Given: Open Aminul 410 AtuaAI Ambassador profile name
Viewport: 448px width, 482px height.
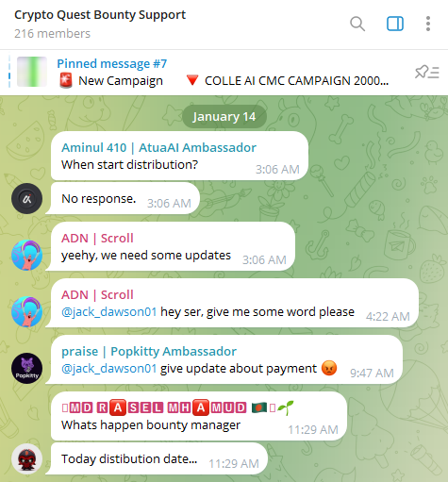Looking at the screenshot, I should click(x=158, y=147).
